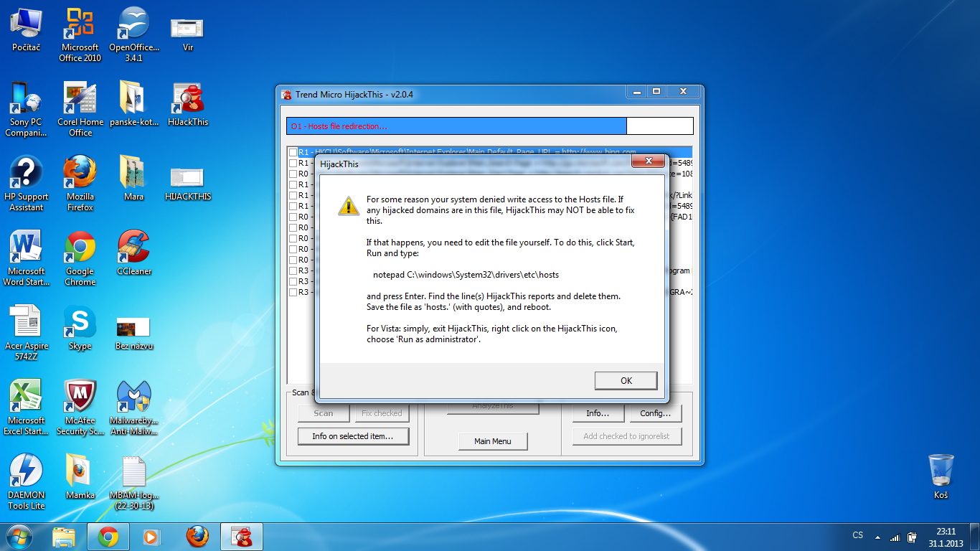Select the OpenOffice 3.4.1 desktop shortcut

point(134,34)
